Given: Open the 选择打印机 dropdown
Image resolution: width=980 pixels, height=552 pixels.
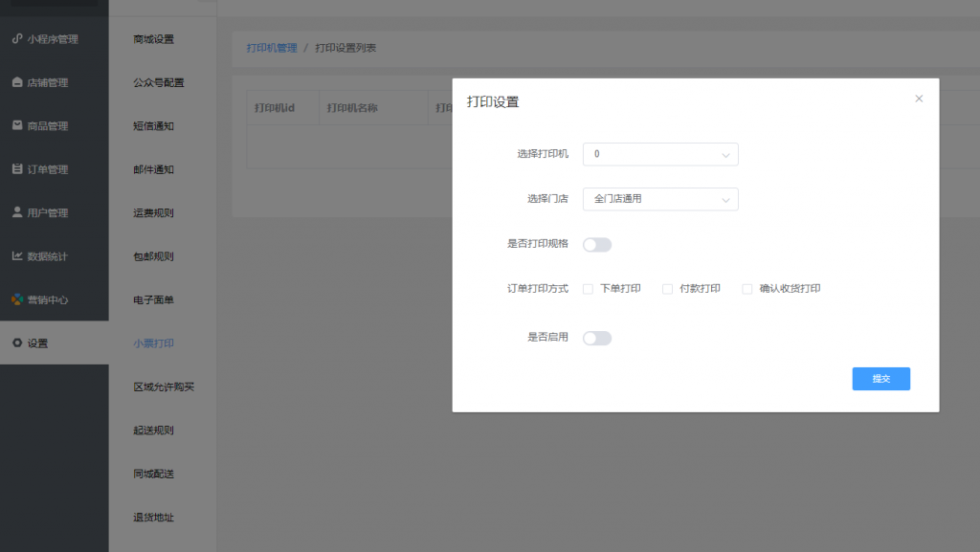Looking at the screenshot, I should [x=660, y=154].
